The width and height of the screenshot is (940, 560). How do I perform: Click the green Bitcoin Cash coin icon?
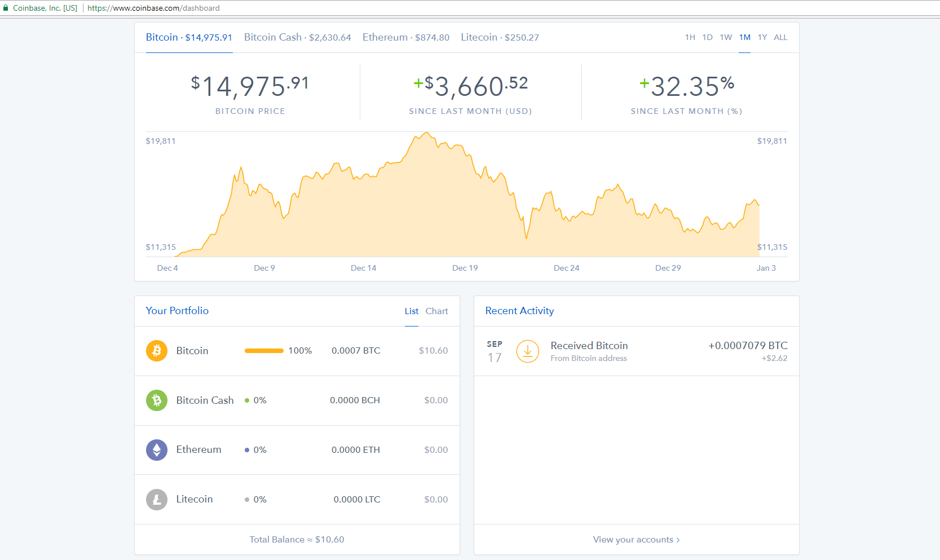pyautogui.click(x=157, y=400)
